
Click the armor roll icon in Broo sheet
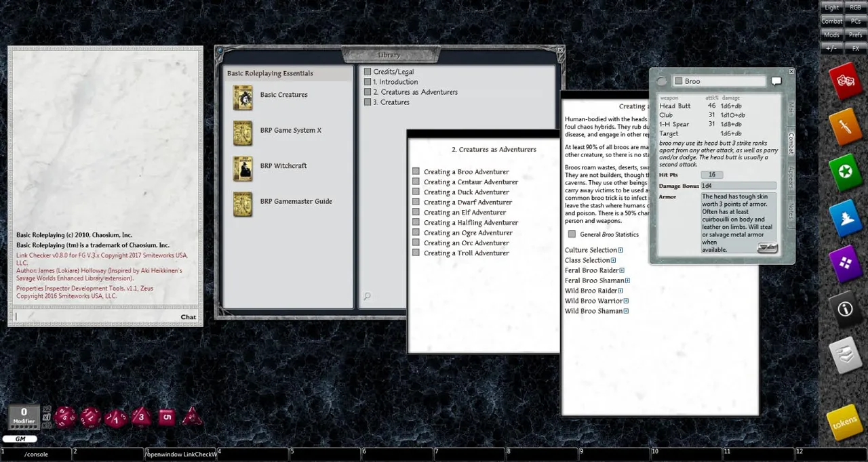[767, 248]
